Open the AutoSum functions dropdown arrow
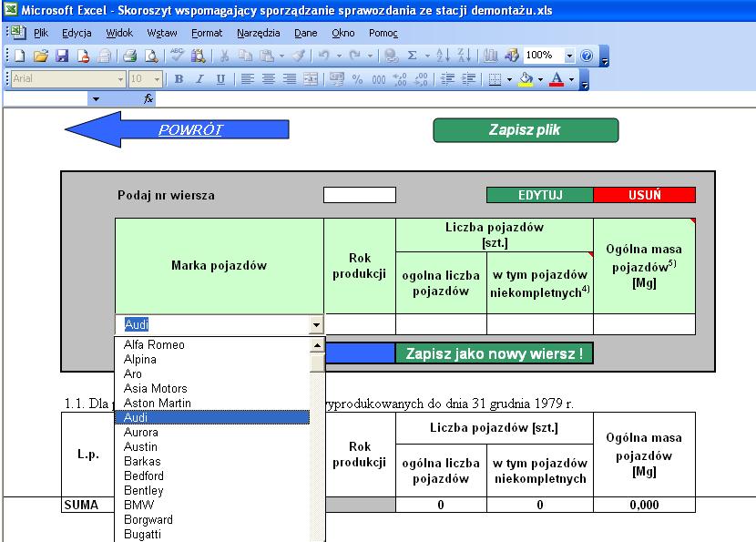The height and width of the screenshot is (542, 756). click(427, 56)
